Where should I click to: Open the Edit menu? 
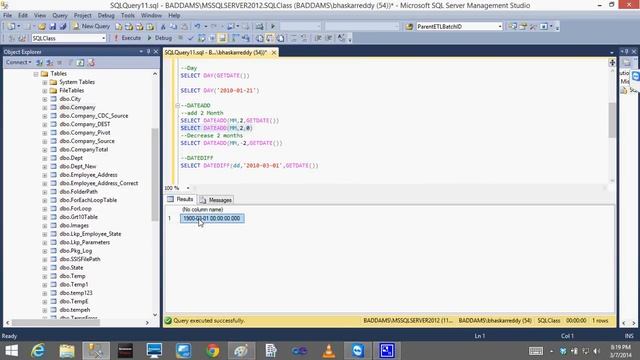pyautogui.click(x=22, y=15)
